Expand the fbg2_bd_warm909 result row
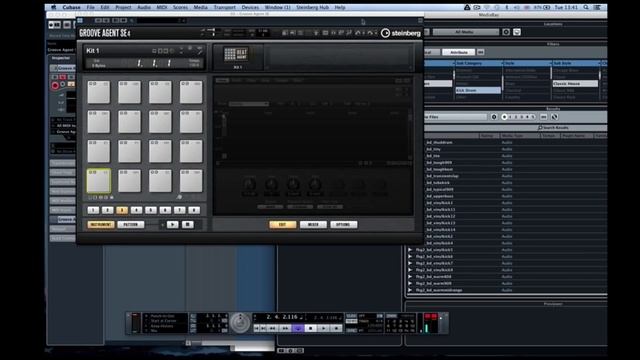640x360 pixels. coord(410,283)
